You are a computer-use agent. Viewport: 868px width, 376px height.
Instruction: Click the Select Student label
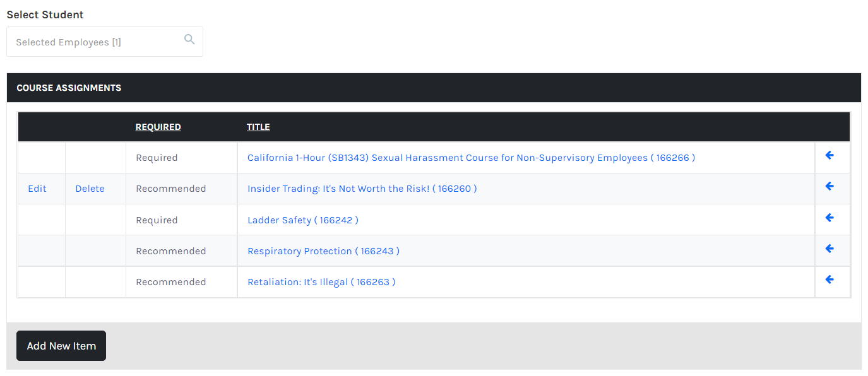pyautogui.click(x=45, y=15)
